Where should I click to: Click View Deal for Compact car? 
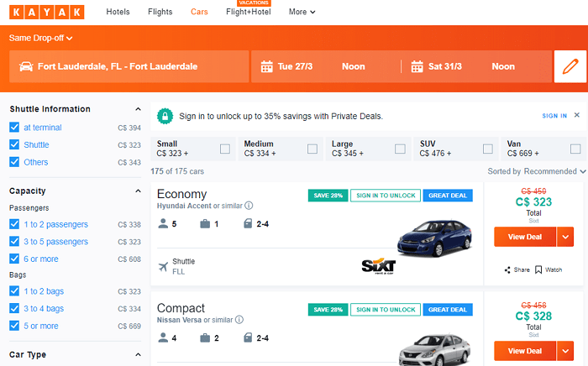point(525,351)
